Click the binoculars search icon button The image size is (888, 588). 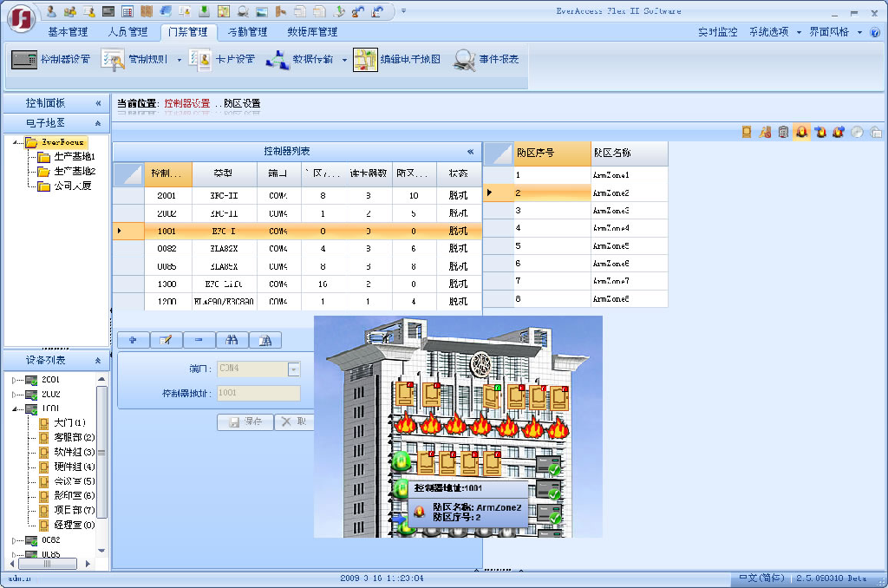[x=232, y=340]
